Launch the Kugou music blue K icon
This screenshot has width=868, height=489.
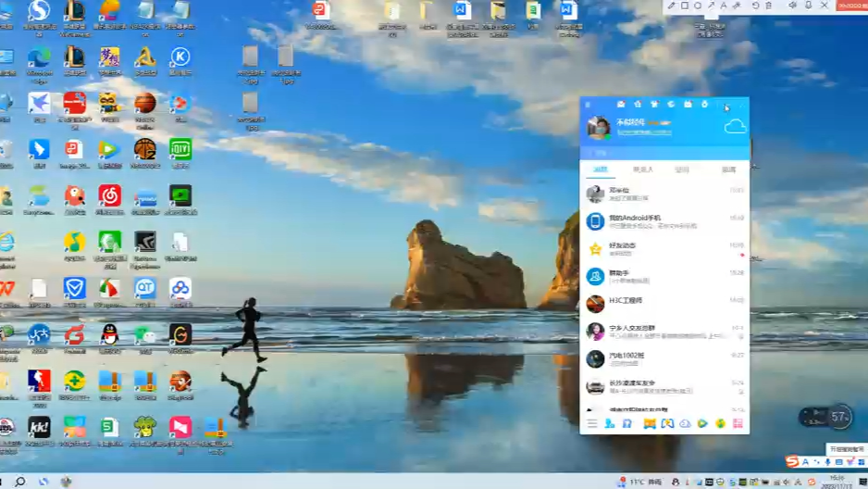click(180, 57)
